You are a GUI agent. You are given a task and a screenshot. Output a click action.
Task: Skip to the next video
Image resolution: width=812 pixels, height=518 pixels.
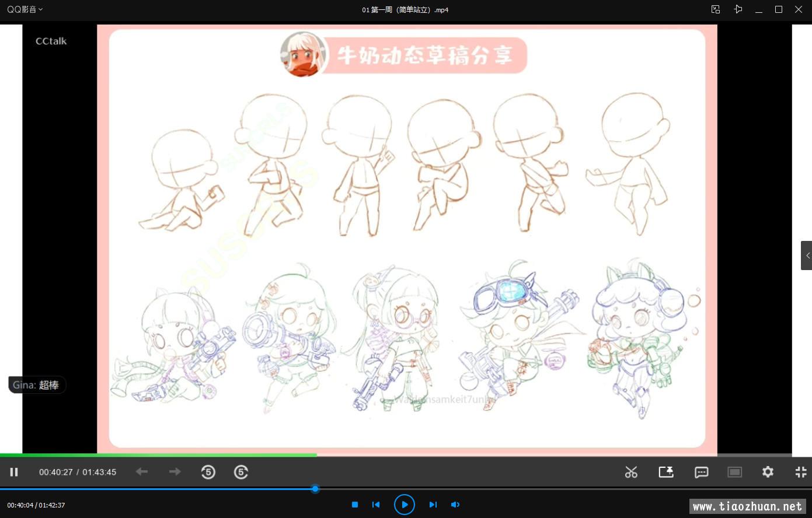click(x=433, y=505)
